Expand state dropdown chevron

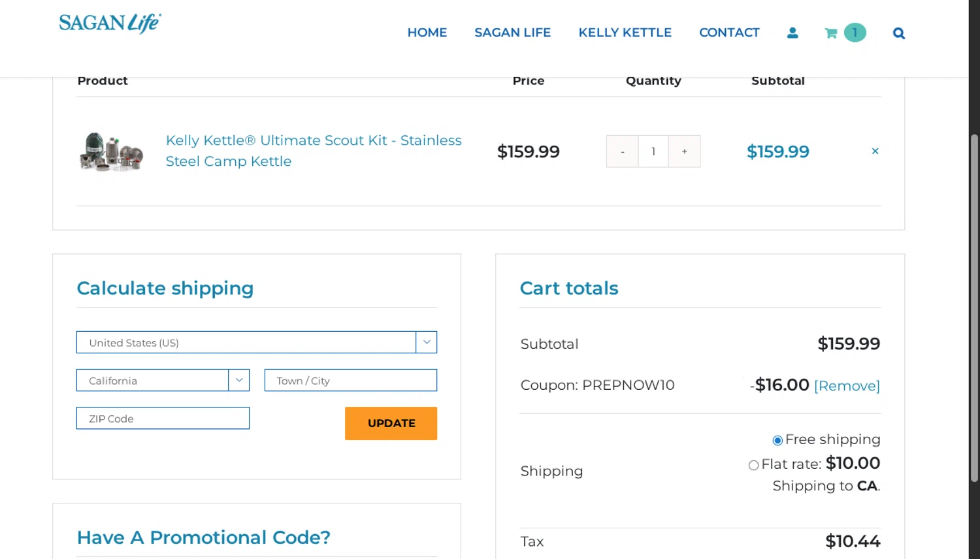[x=239, y=380]
